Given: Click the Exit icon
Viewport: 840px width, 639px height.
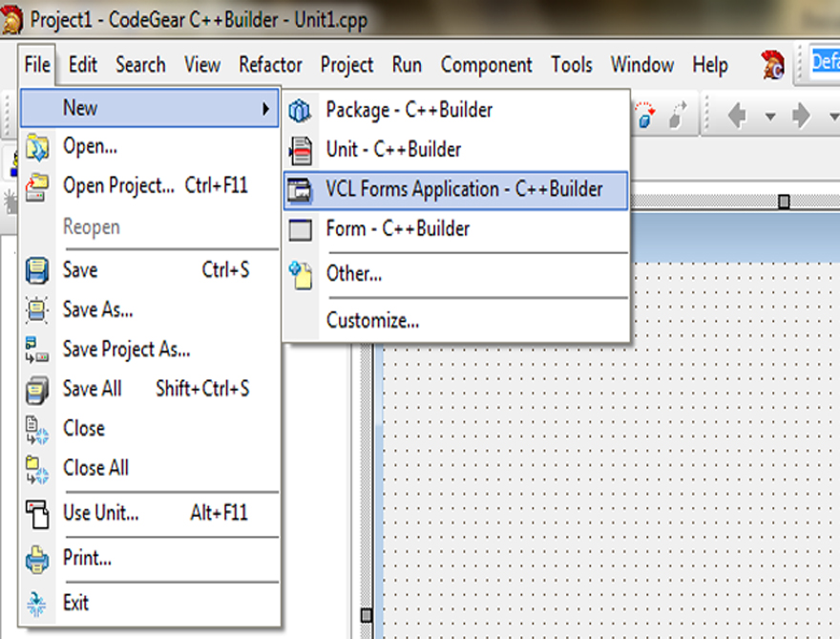Looking at the screenshot, I should pos(37,605).
